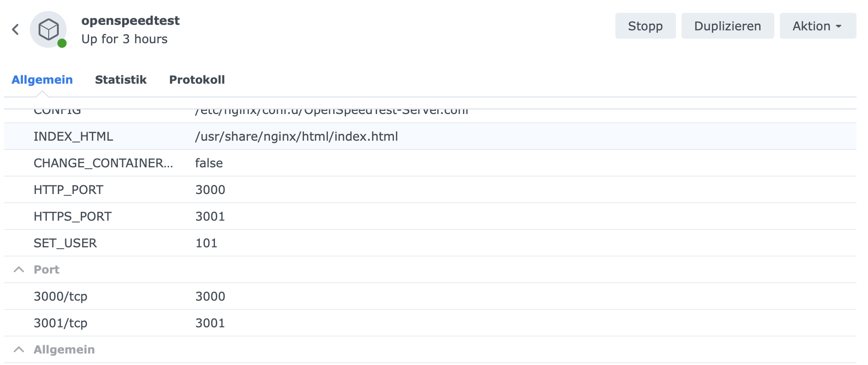This screenshot has height=365, width=868.
Task: Collapse the Allgemein section at bottom
Action: point(19,349)
